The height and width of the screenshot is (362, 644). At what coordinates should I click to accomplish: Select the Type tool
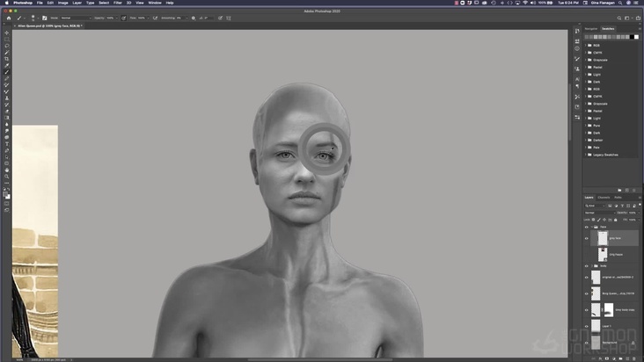(6, 144)
